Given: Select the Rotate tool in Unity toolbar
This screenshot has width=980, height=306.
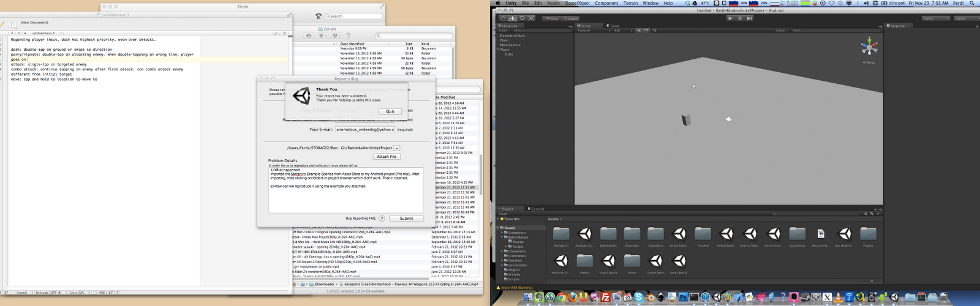Looking at the screenshot, I should point(522,18).
